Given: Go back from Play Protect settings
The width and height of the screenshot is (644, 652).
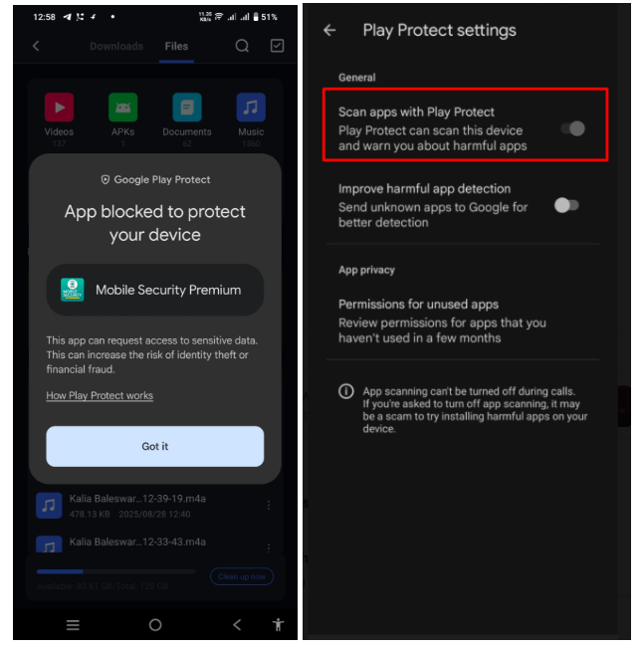Looking at the screenshot, I should [x=329, y=30].
